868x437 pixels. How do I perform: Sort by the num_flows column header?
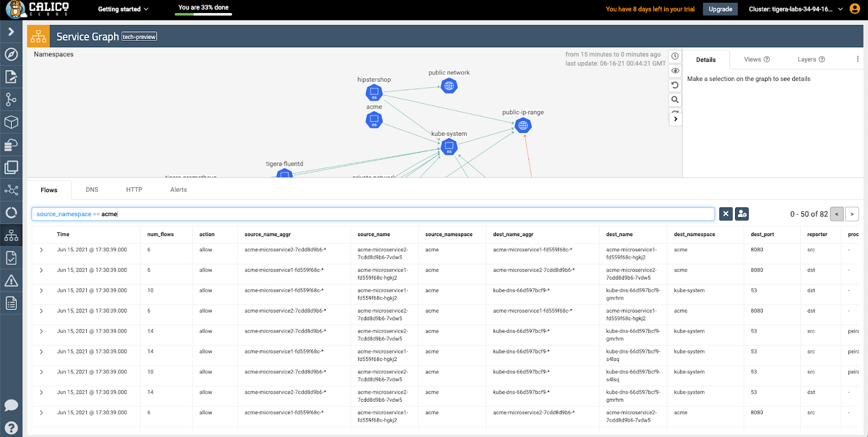coord(161,235)
